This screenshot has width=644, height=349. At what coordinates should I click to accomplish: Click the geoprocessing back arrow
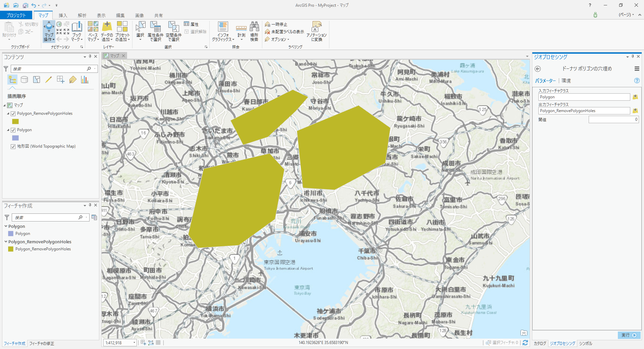tap(538, 69)
